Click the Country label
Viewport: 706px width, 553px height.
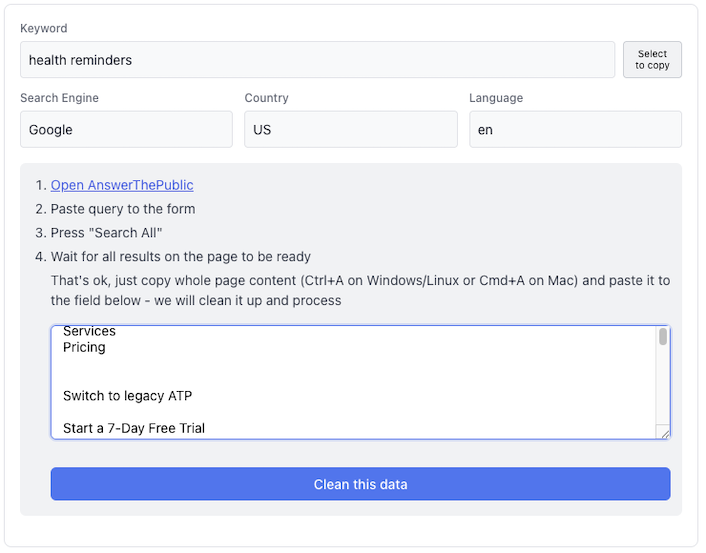point(266,98)
